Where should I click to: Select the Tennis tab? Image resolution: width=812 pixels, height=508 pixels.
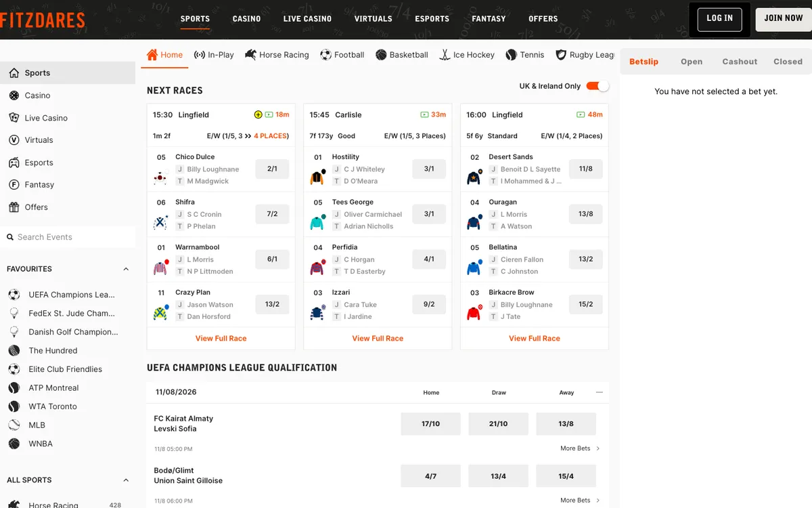(525, 55)
